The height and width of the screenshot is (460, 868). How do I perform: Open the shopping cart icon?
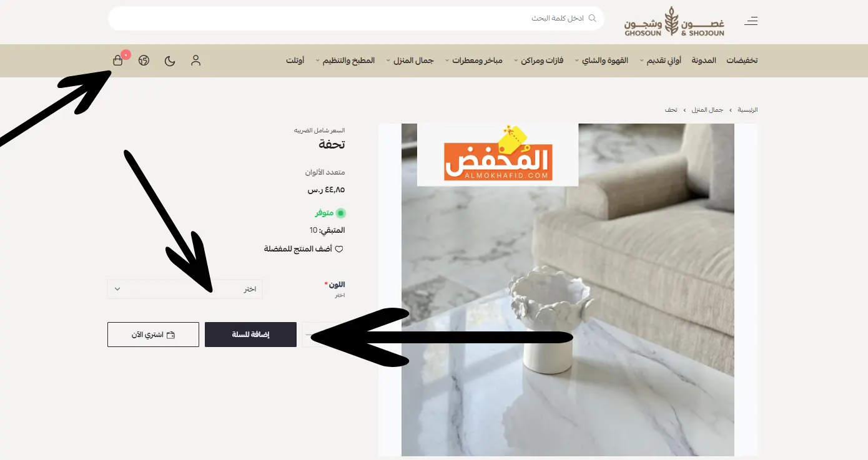pos(118,61)
